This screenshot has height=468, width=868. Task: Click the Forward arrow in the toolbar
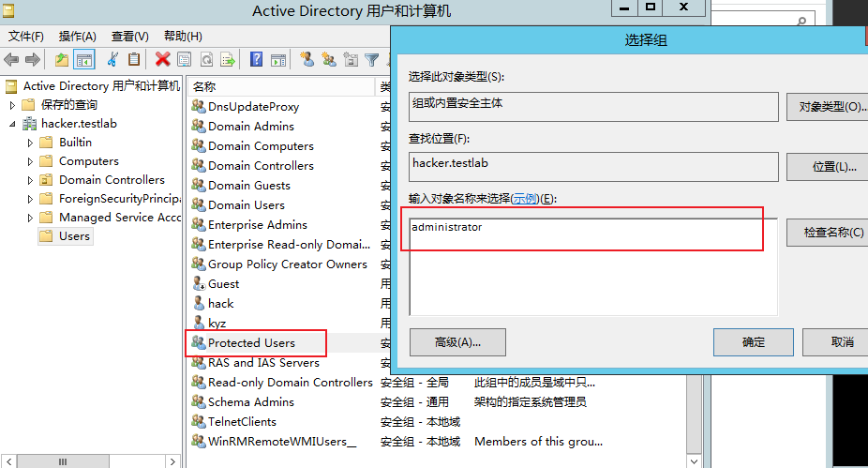tap(33, 59)
